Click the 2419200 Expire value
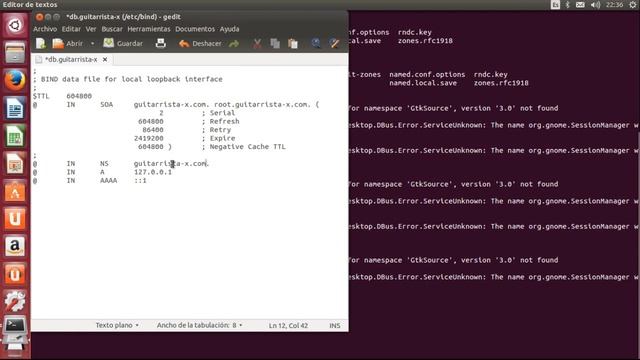 pyautogui.click(x=149, y=138)
